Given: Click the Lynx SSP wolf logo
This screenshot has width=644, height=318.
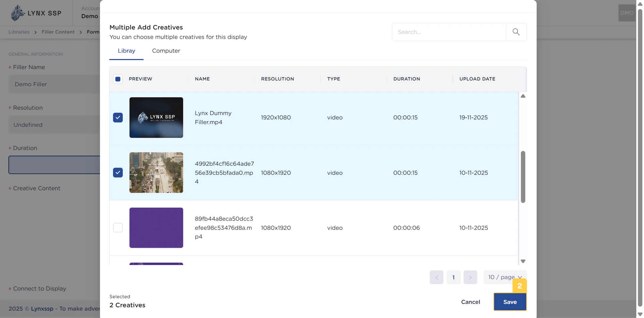Looking at the screenshot, I should [x=17, y=13].
